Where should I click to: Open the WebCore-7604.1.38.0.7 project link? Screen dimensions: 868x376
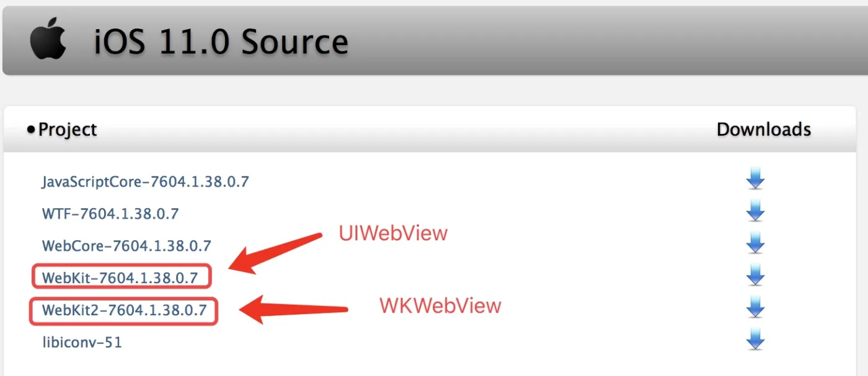click(126, 246)
